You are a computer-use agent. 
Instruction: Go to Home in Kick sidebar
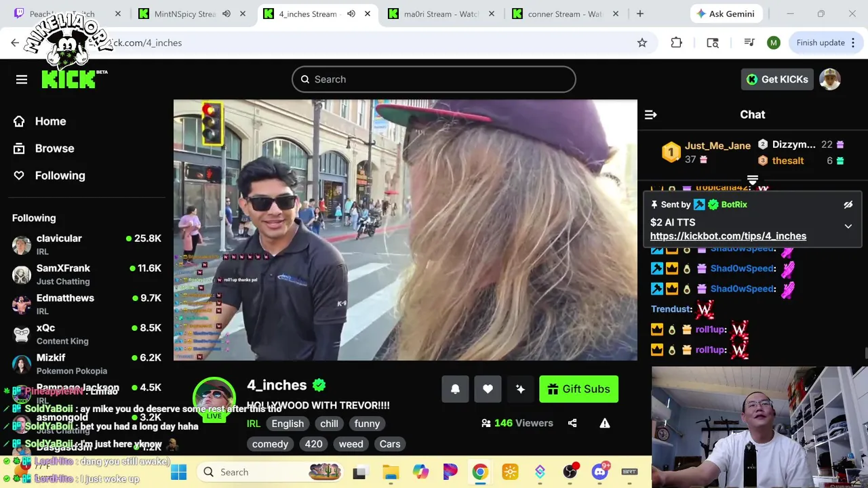pos(40,121)
